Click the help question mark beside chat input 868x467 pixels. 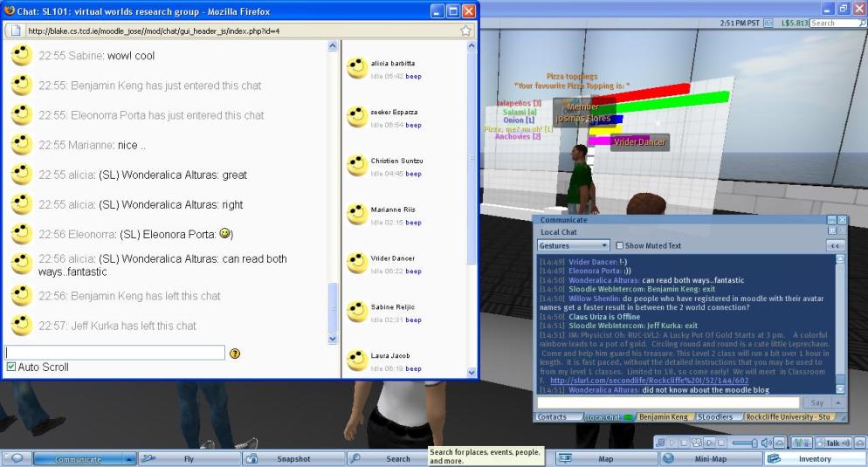click(x=234, y=354)
